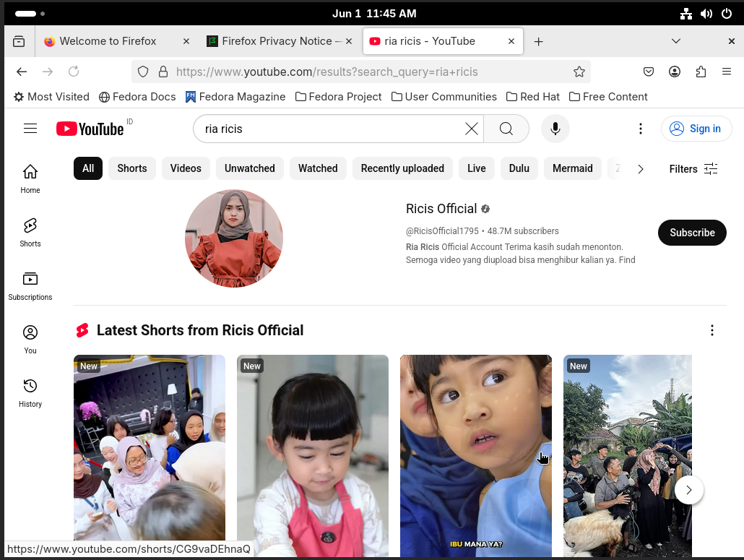Open Subscriptions in the sidebar

click(30, 285)
